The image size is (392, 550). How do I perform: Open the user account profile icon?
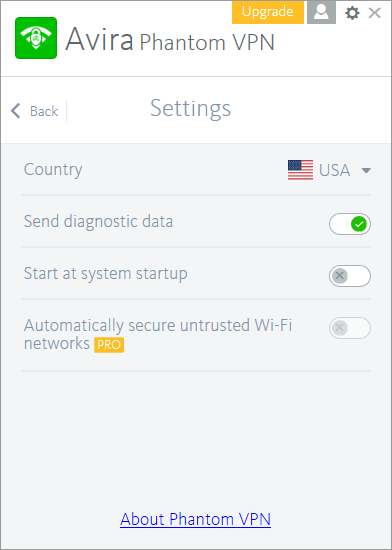[x=321, y=12]
